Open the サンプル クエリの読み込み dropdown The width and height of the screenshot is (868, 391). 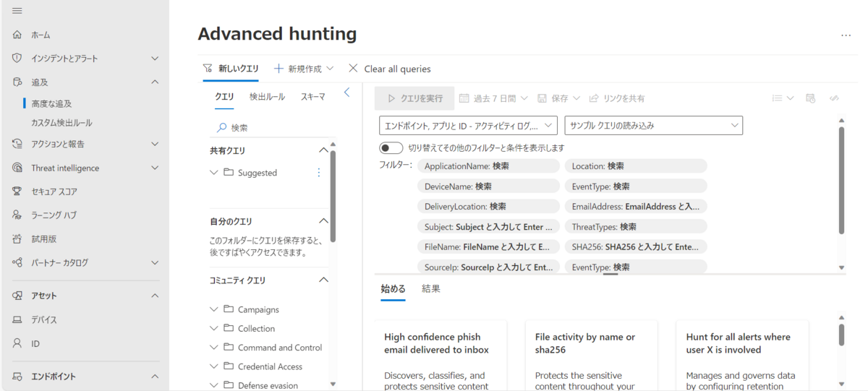[654, 125]
